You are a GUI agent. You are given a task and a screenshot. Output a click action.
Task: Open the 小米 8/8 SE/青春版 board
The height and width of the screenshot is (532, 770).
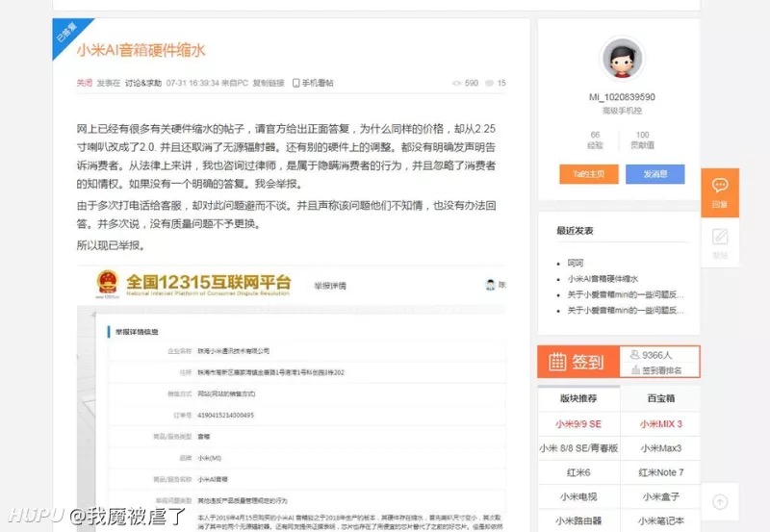click(578, 448)
